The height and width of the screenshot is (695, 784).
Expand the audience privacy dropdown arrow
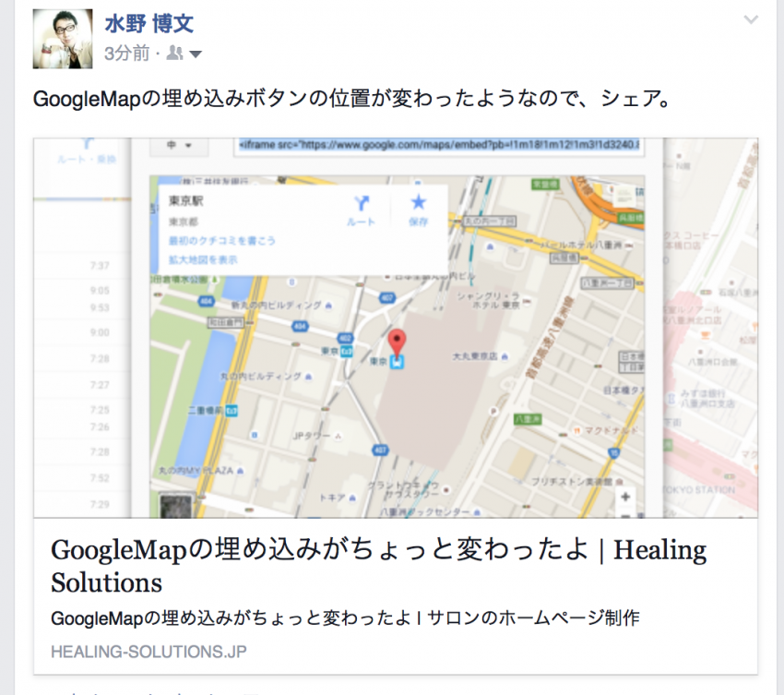coord(196,54)
